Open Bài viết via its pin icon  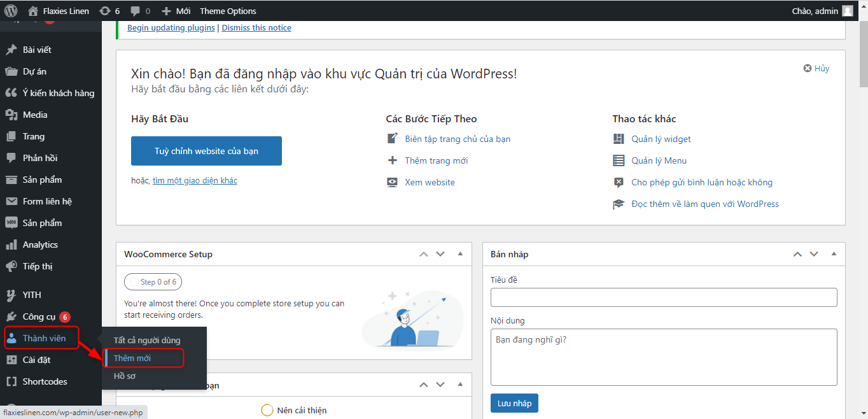coord(11,50)
